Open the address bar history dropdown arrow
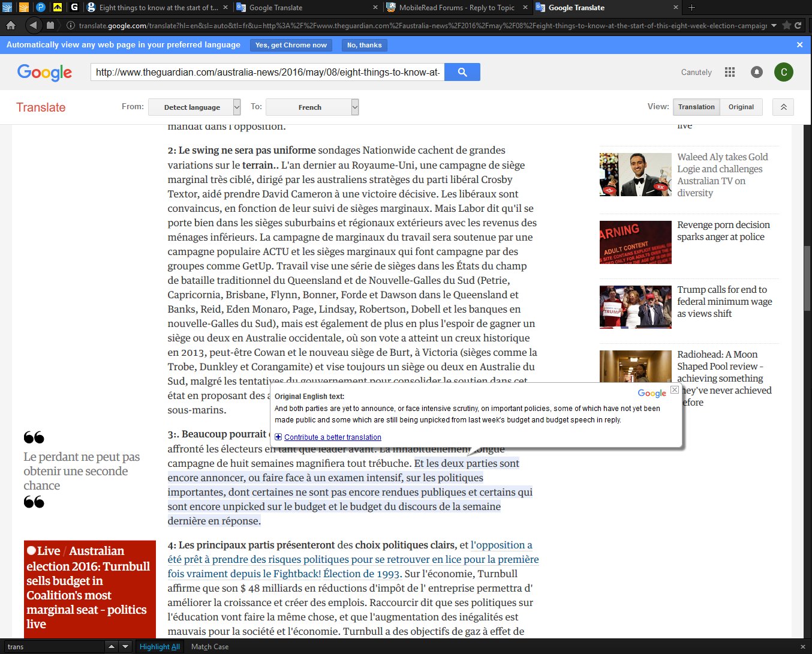Screen dimensions: 812x654 coord(774,25)
